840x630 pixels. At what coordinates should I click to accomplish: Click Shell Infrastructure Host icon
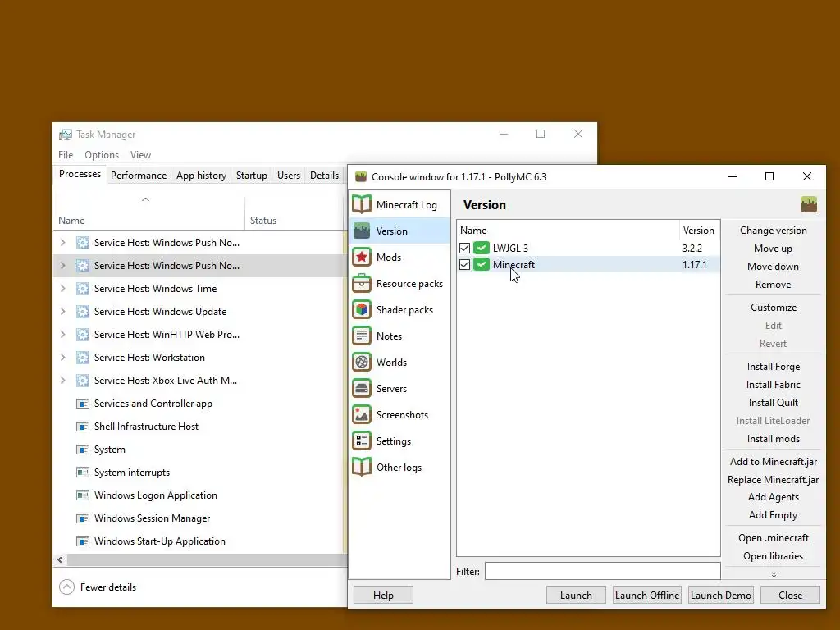coord(83,427)
